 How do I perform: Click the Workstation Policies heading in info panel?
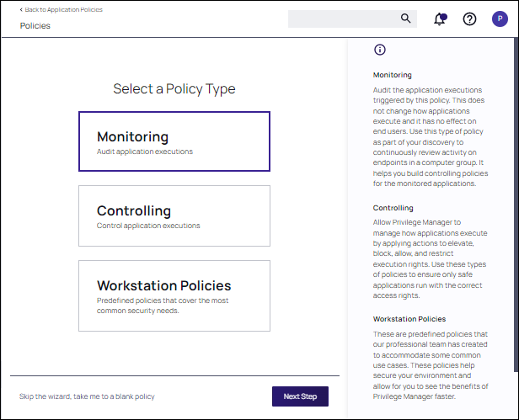pyautogui.click(x=409, y=319)
